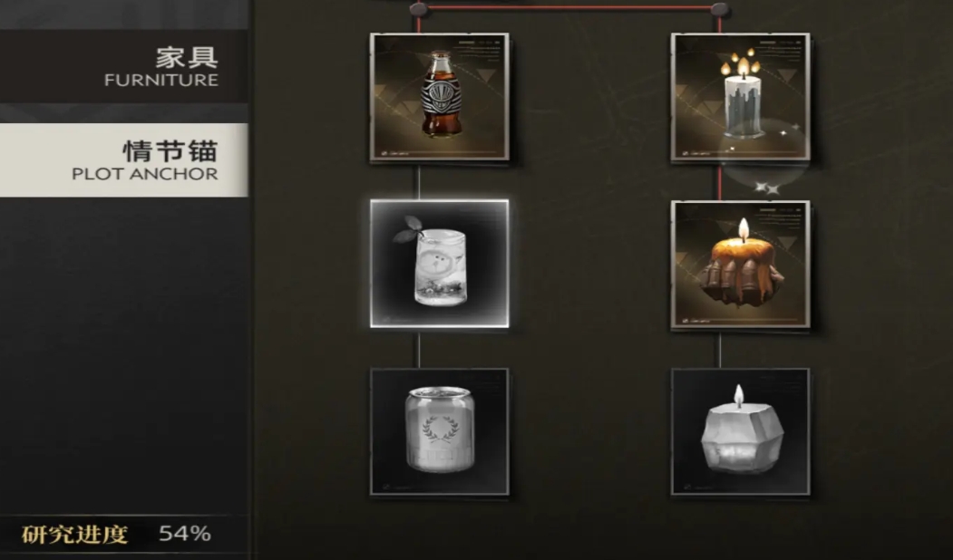The width and height of the screenshot is (953, 560).
Task: Open the three-flame white candle card
Action: coord(740,97)
